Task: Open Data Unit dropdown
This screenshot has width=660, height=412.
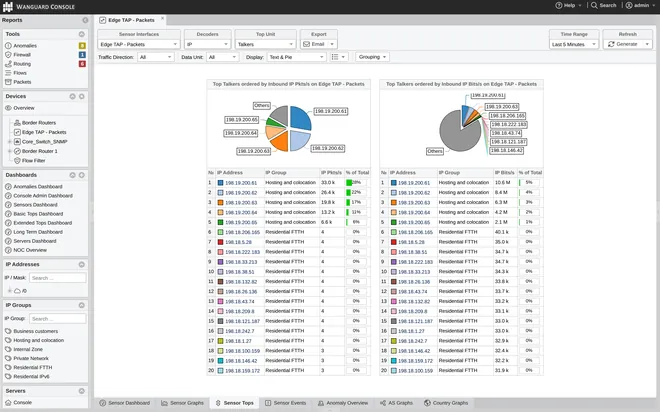Action: [222, 57]
